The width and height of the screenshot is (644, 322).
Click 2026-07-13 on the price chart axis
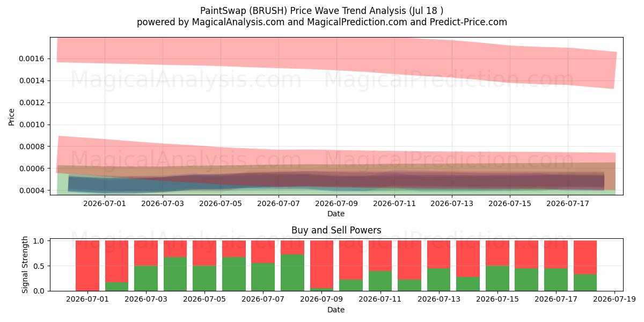(452, 203)
